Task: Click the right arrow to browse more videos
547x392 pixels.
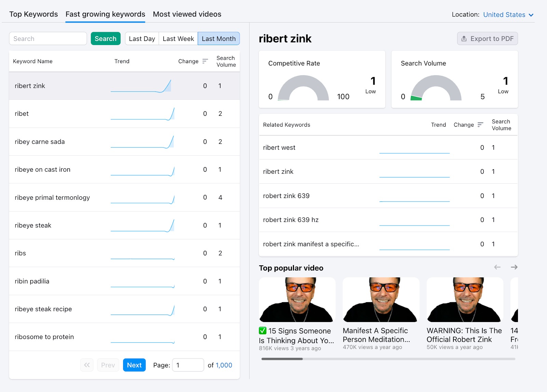Action: pos(514,267)
